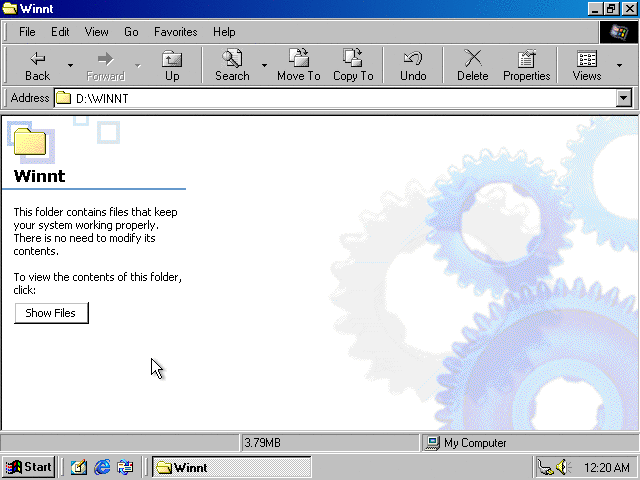Click the Delete toolbar button
Viewport: 640px width, 480px height.
(x=473, y=65)
